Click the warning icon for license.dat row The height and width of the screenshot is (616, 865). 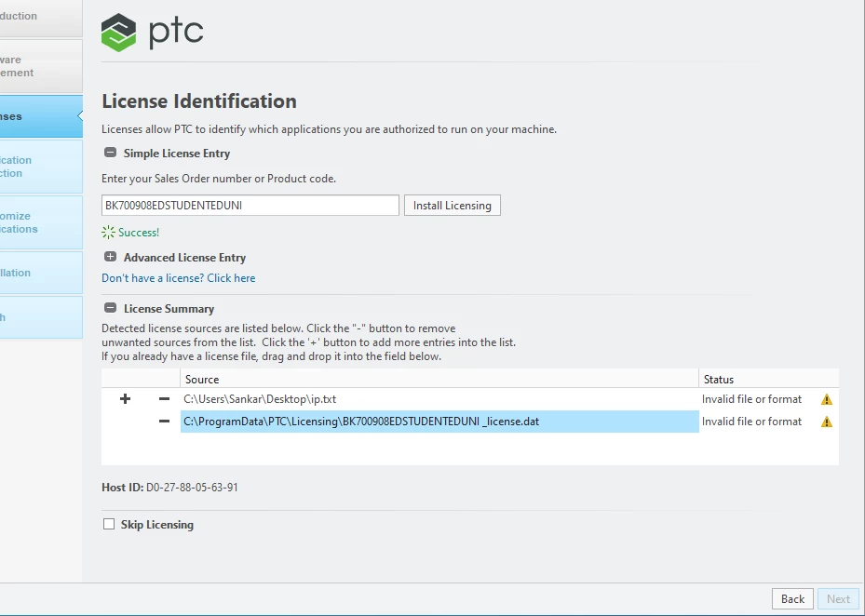pos(827,422)
